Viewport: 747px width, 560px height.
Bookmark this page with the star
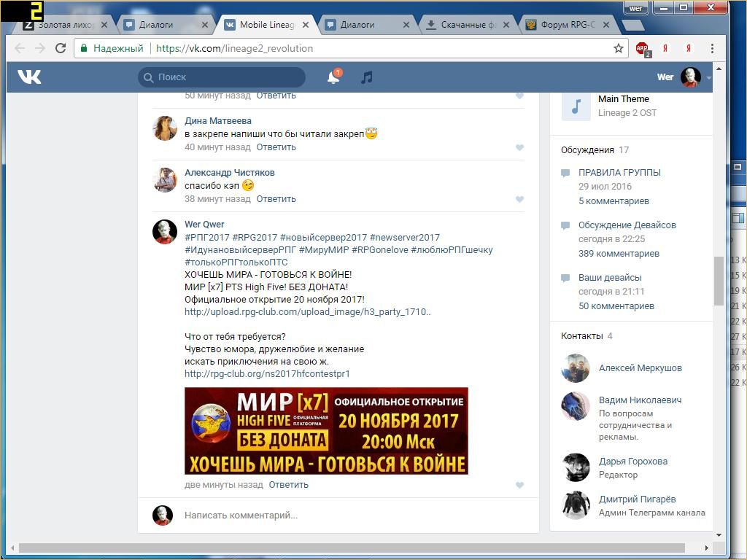point(619,48)
